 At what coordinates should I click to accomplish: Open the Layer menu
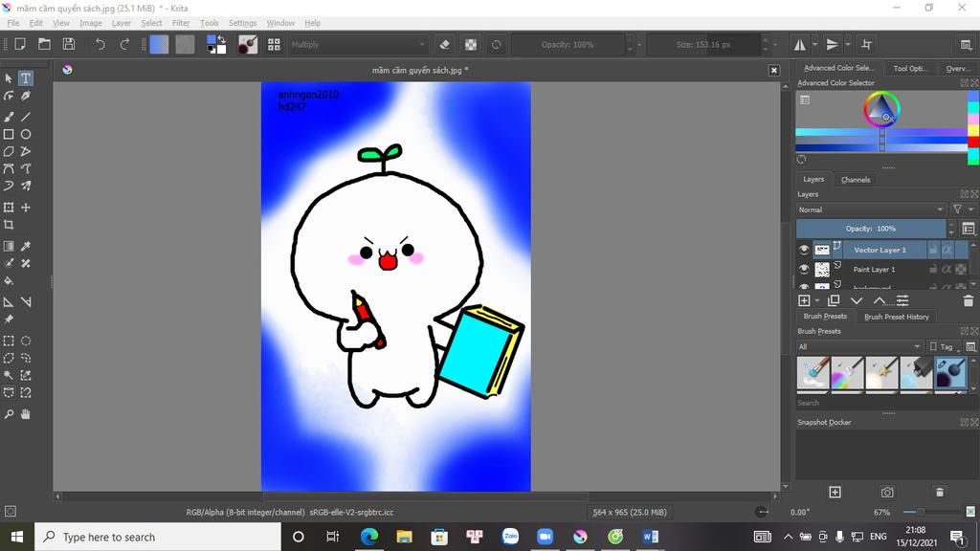[x=122, y=23]
